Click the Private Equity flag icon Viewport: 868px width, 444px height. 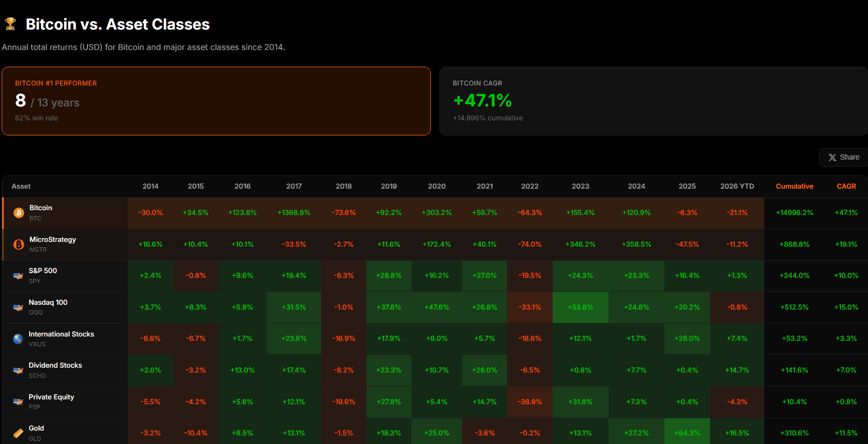[18, 402]
